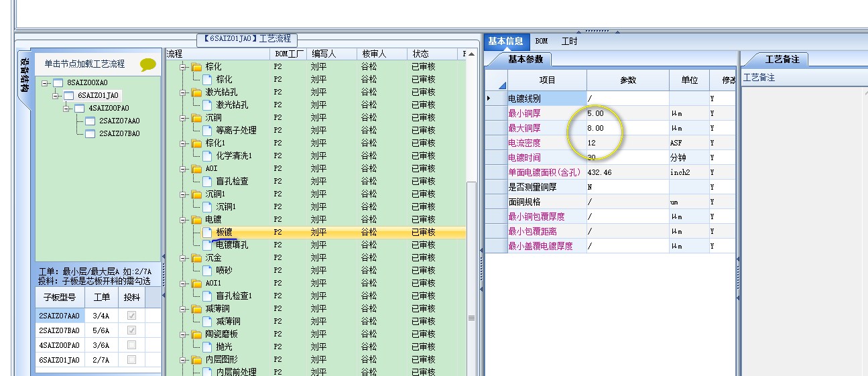Image resolution: width=868 pixels, height=376 pixels.
Task: Select the 工艺备注 tab
Action: coord(782,59)
